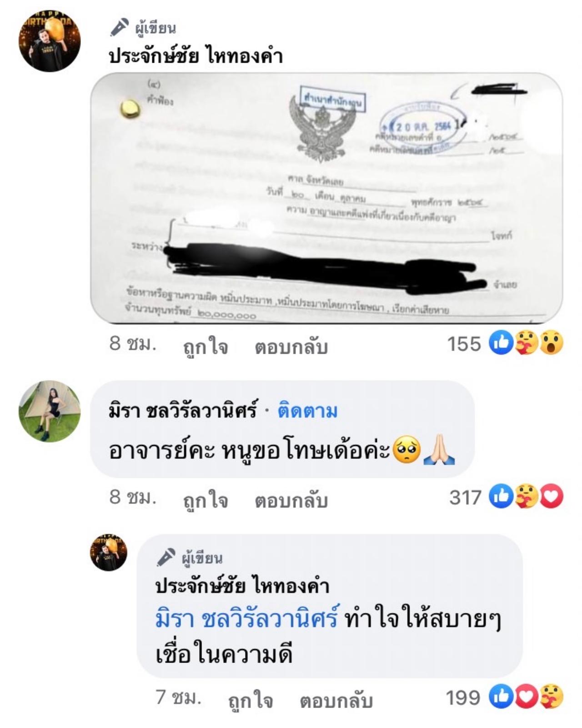Open the court document image attachment

coord(326,198)
